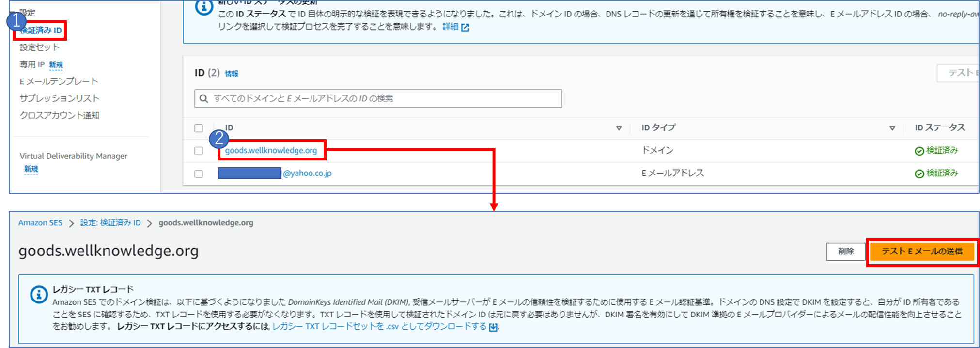Select the yahoo.co.jp row checkbox
This screenshot has height=348, width=980.
point(199,174)
